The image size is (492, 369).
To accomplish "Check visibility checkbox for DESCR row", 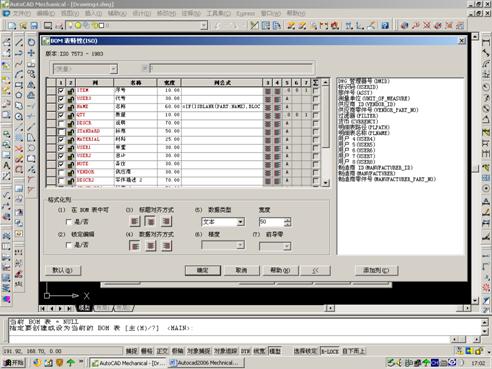I will point(61,123).
